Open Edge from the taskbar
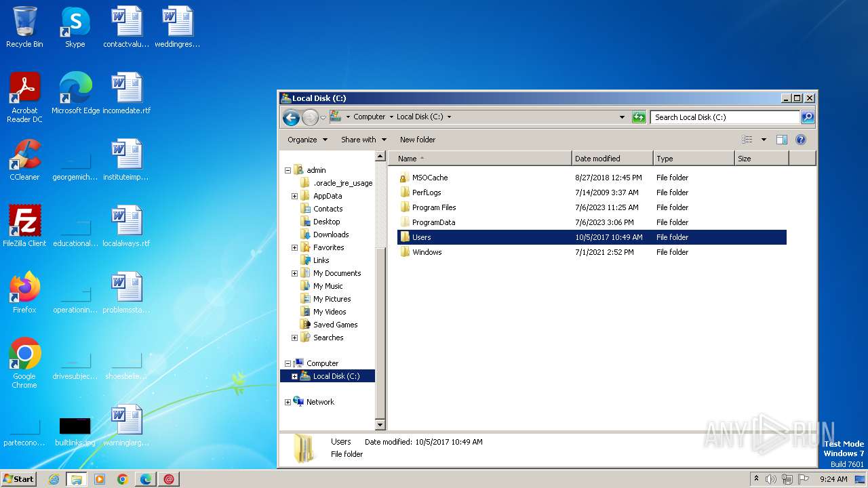This screenshot has width=868, height=488. 146,479
